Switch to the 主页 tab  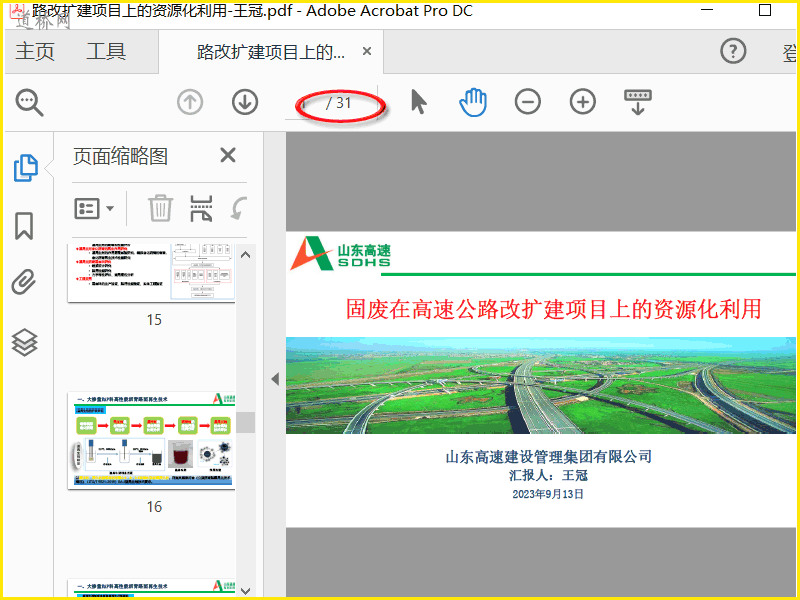click(x=35, y=52)
